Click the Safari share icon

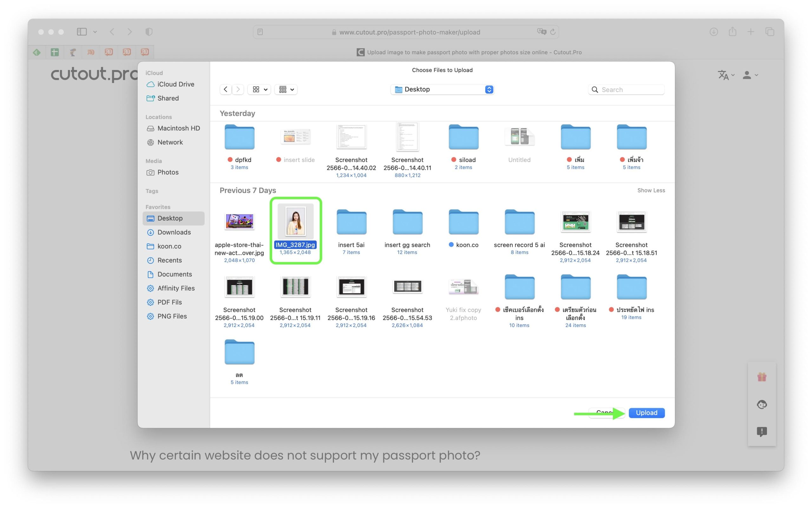point(732,32)
